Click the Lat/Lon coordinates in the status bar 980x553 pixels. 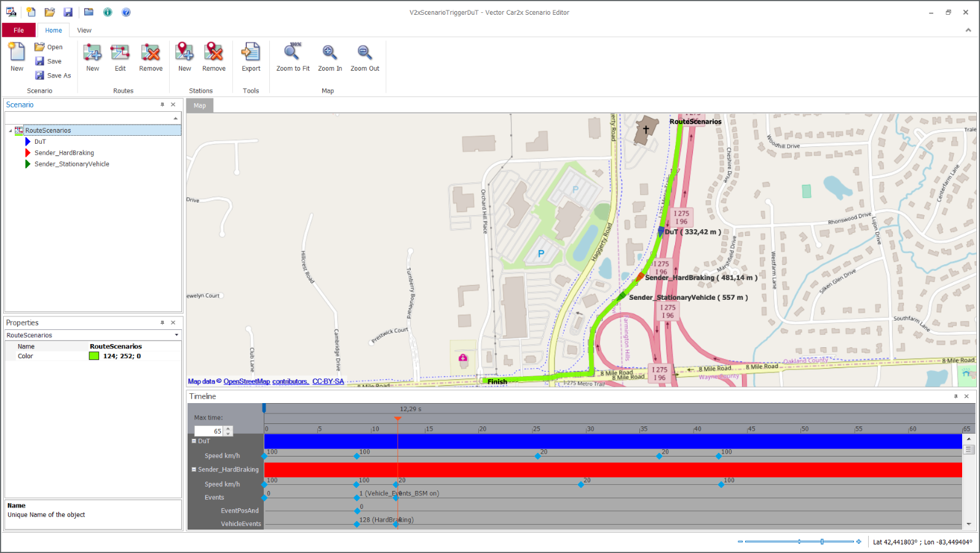coord(922,542)
